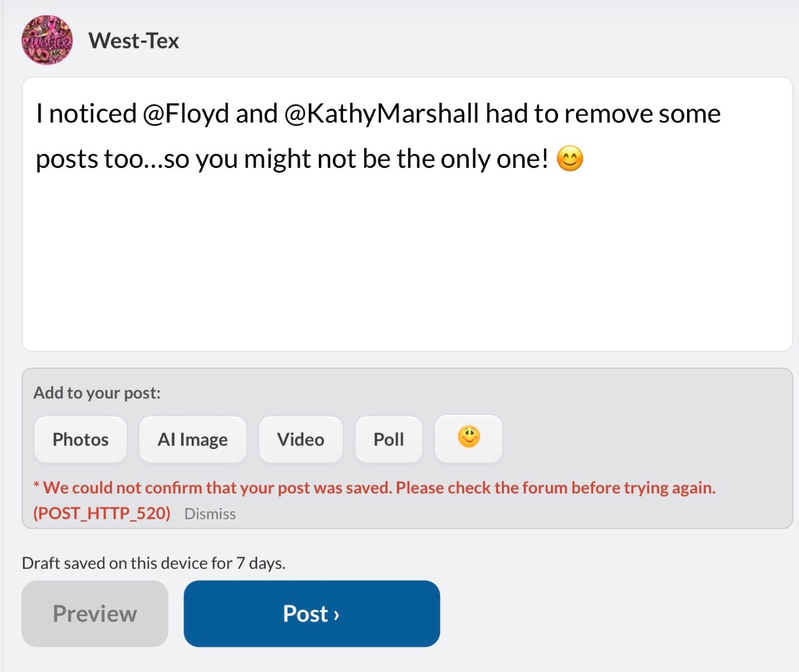This screenshot has width=799, height=672.
Task: Click the @Floyd mention in the text
Action: point(186,114)
